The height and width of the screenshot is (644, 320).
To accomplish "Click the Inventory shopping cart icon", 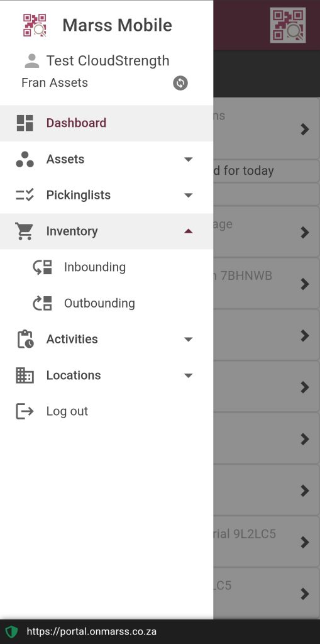I will click(x=25, y=231).
